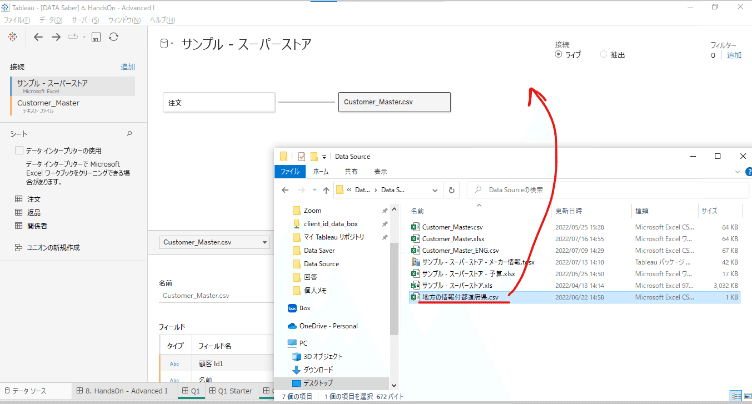Click the Data Source search box

(x=608, y=190)
